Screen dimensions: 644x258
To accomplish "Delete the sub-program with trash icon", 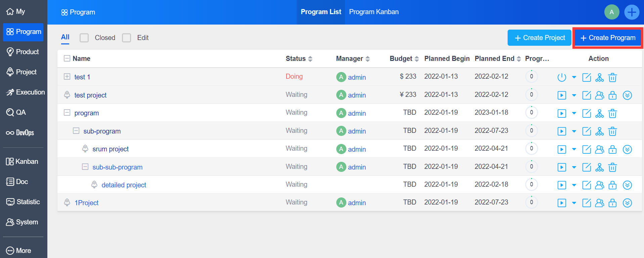I will 612,131.
